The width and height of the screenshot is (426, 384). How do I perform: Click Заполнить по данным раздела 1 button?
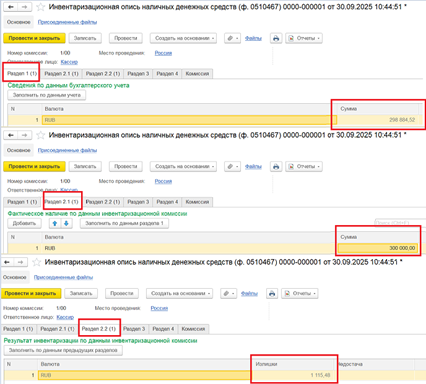click(x=124, y=223)
